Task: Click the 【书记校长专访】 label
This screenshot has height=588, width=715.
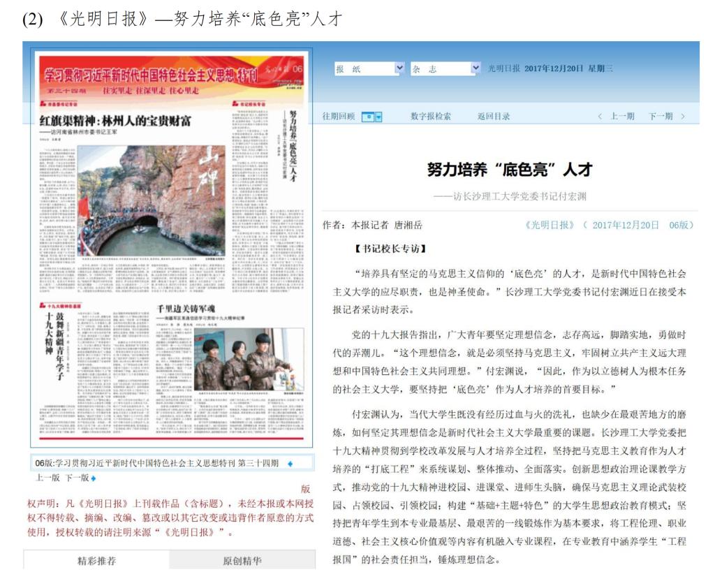Action: (390, 249)
